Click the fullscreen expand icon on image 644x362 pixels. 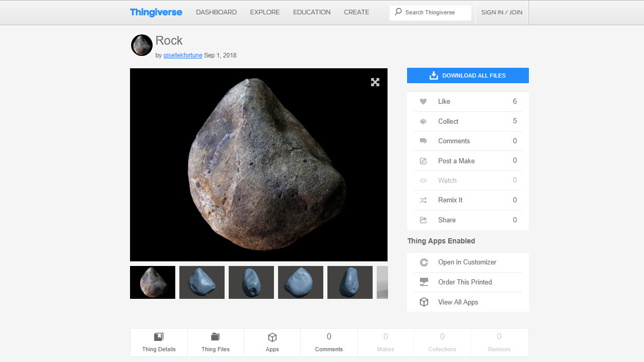pos(375,82)
